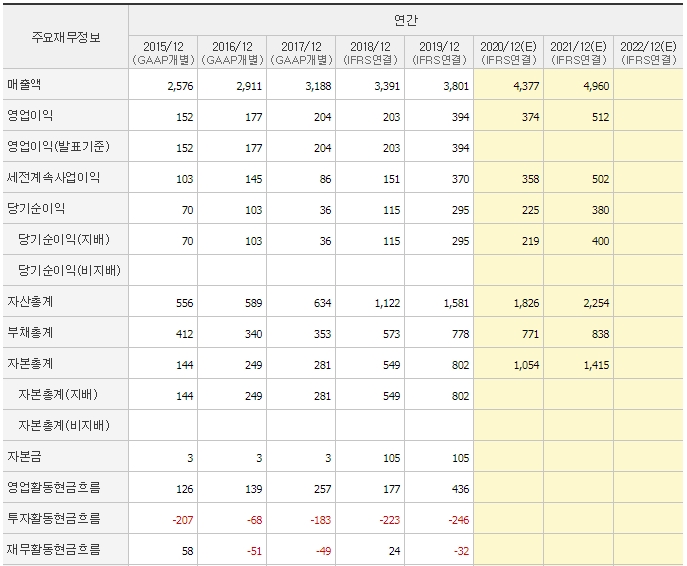This screenshot has width=687, height=566.
Task: Select 자산총계 estimate 2,254 for 2021/12(E)
Action: coord(596,303)
